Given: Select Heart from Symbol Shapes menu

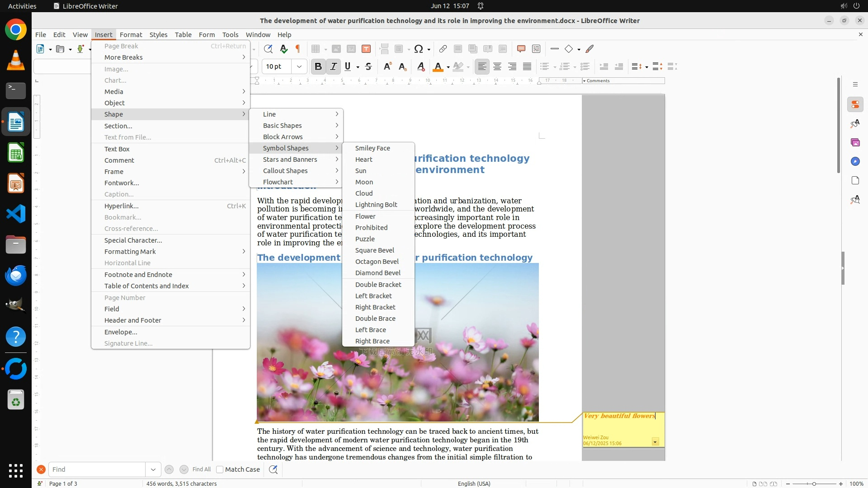Looking at the screenshot, I should pos(363,160).
